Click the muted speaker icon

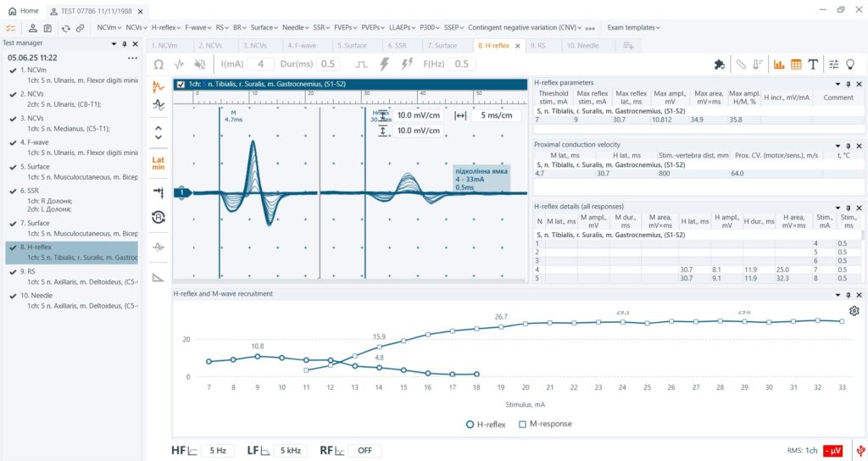point(200,64)
